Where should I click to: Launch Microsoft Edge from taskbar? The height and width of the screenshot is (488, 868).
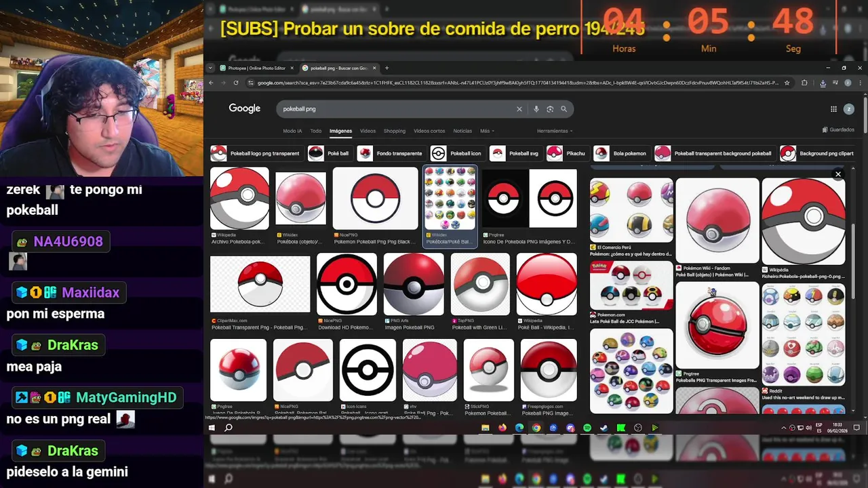click(x=519, y=428)
